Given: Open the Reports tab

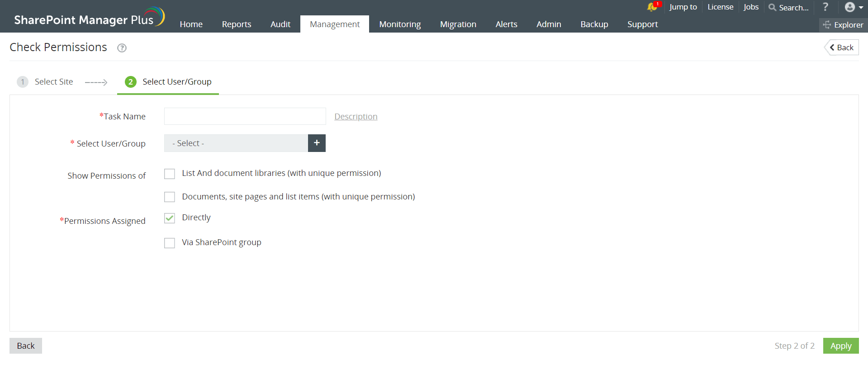Looking at the screenshot, I should click(237, 24).
